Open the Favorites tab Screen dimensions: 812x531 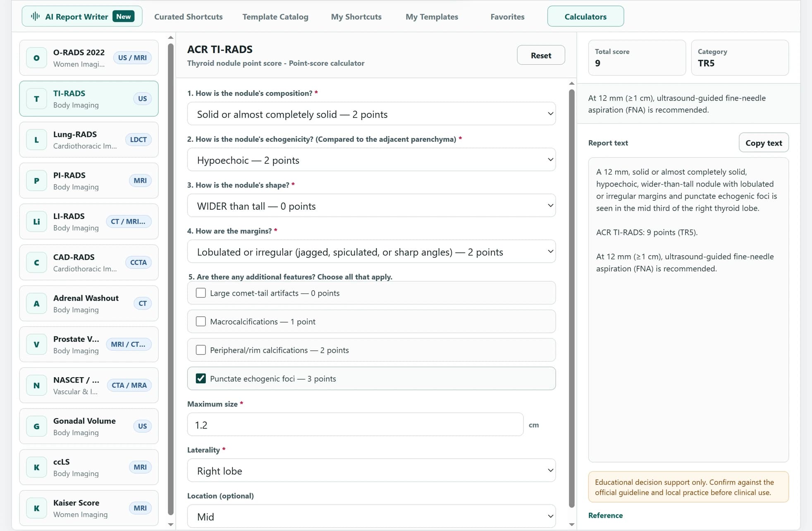(x=507, y=17)
